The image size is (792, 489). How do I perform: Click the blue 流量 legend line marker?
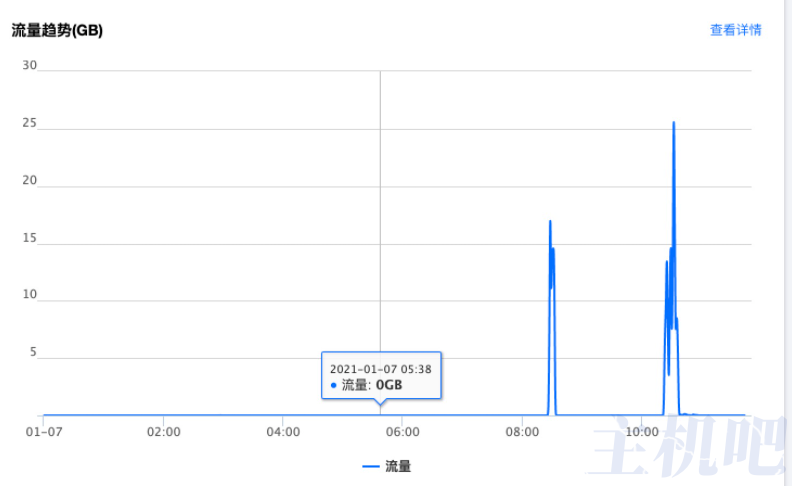pyautogui.click(x=371, y=466)
